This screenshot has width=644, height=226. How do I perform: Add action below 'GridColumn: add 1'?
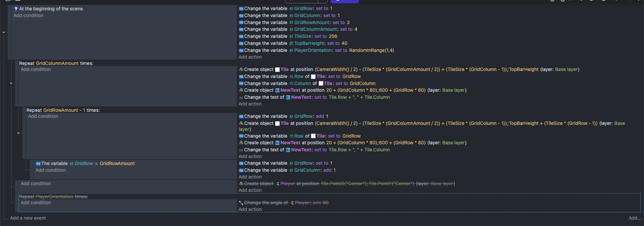250,177
